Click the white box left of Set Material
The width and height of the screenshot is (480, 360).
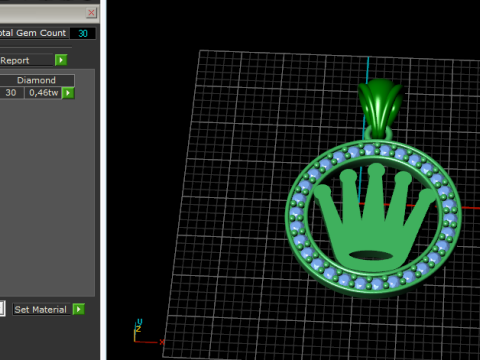pos(2,309)
